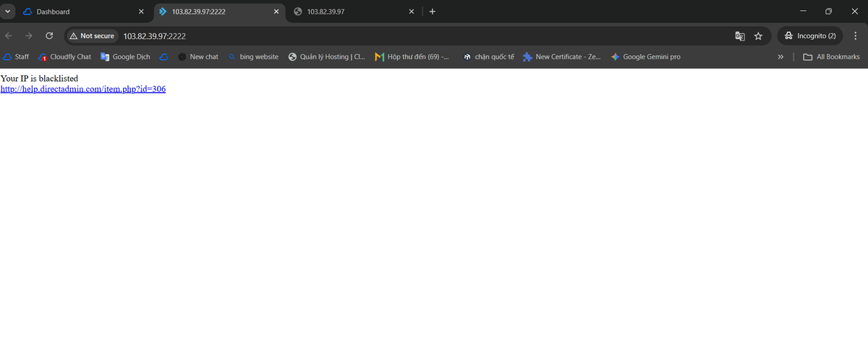868x347 pixels.
Task: Close the Dashboard tab
Action: tap(141, 12)
